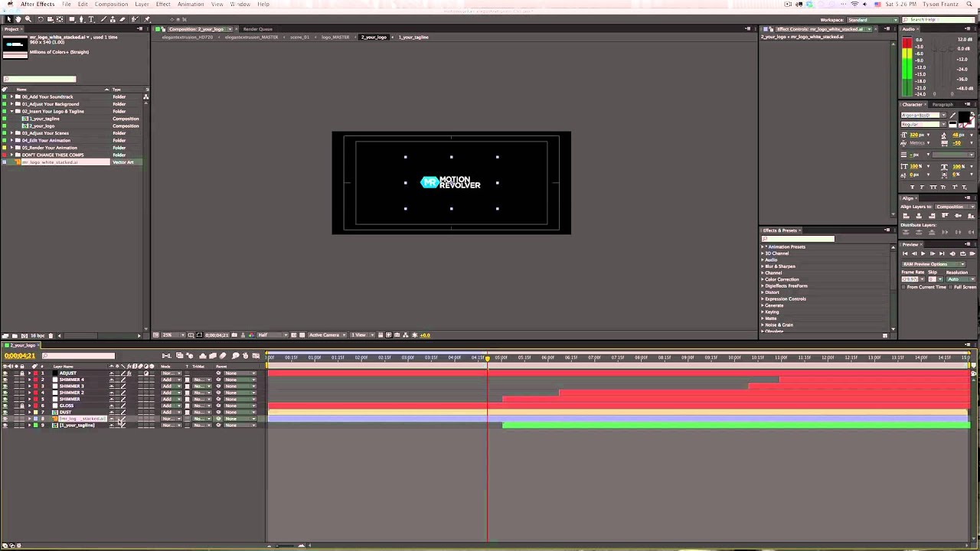The height and width of the screenshot is (551, 980).
Task: Open the timeline comp mini-flowchart icon
Action: [166, 356]
